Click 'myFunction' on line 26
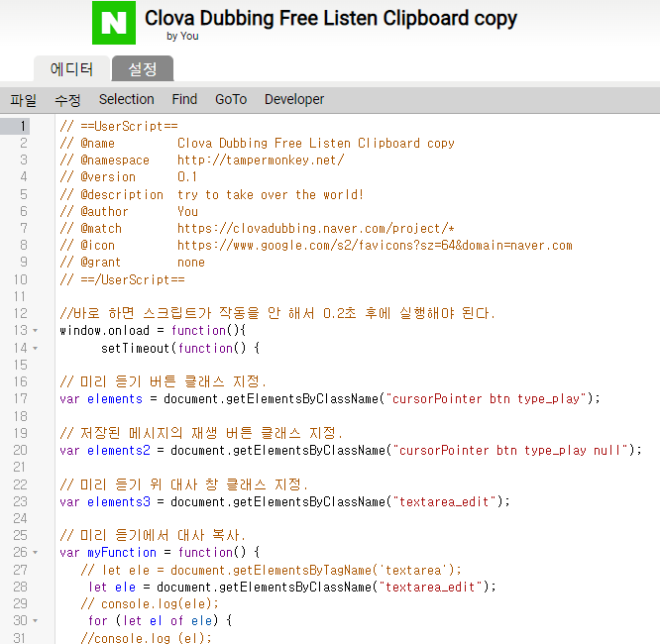This screenshot has height=644, width=660. (122, 552)
